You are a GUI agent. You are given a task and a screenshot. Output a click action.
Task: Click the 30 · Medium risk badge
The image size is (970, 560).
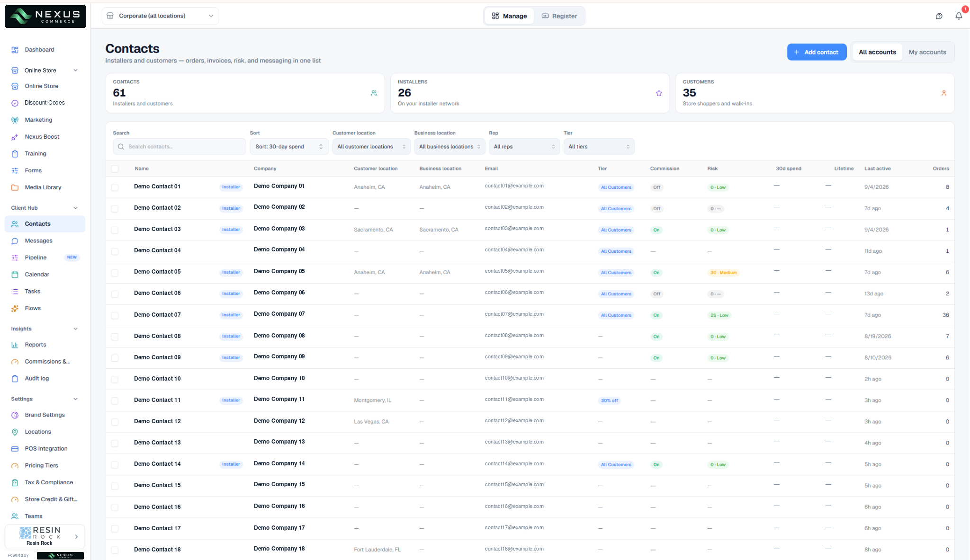pos(723,273)
